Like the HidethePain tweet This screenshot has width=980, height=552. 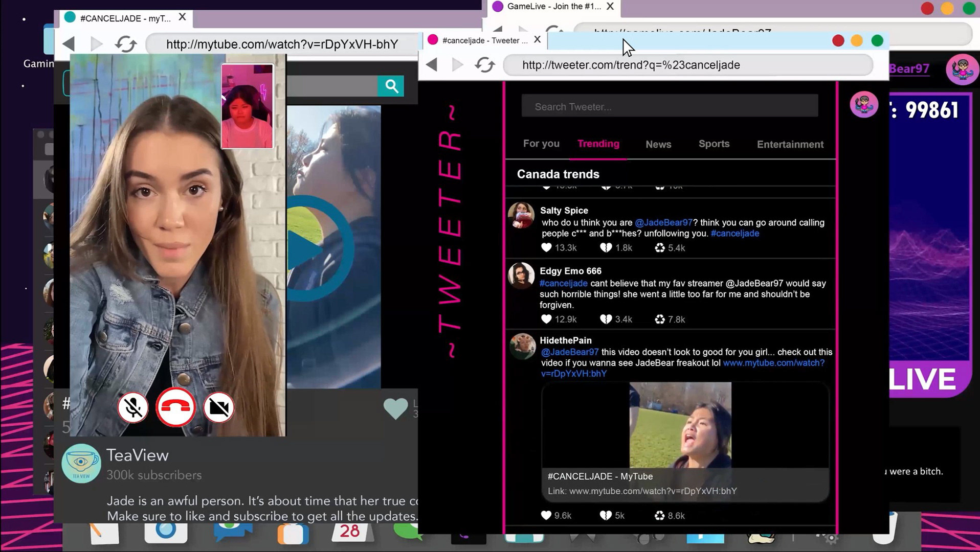pyautogui.click(x=546, y=515)
